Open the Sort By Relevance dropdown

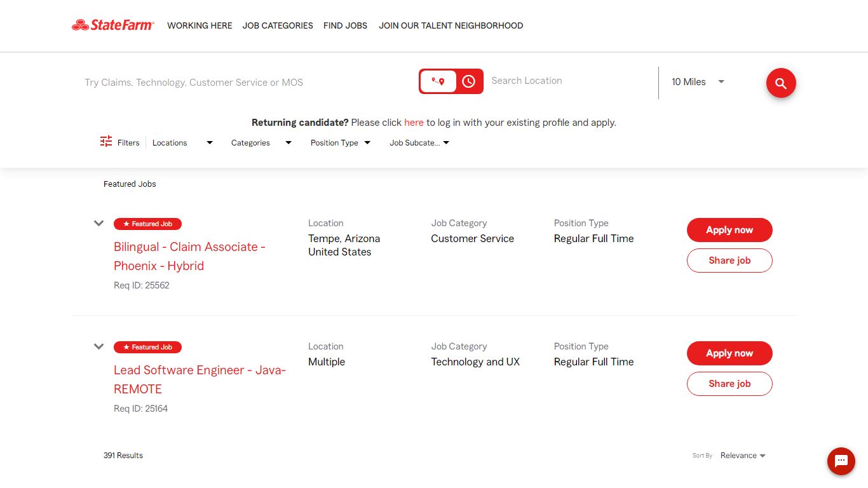pyautogui.click(x=743, y=456)
